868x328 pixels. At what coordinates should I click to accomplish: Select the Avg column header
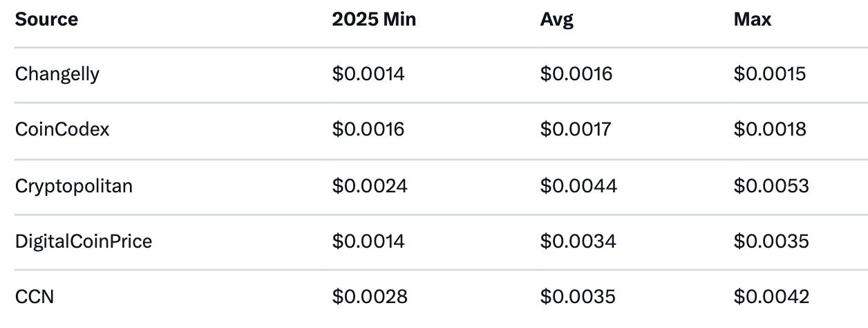556,19
